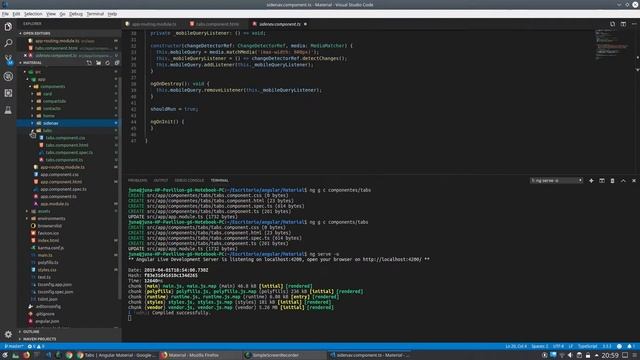Split the terminal panel
The height and width of the screenshot is (360, 640).
point(602,180)
